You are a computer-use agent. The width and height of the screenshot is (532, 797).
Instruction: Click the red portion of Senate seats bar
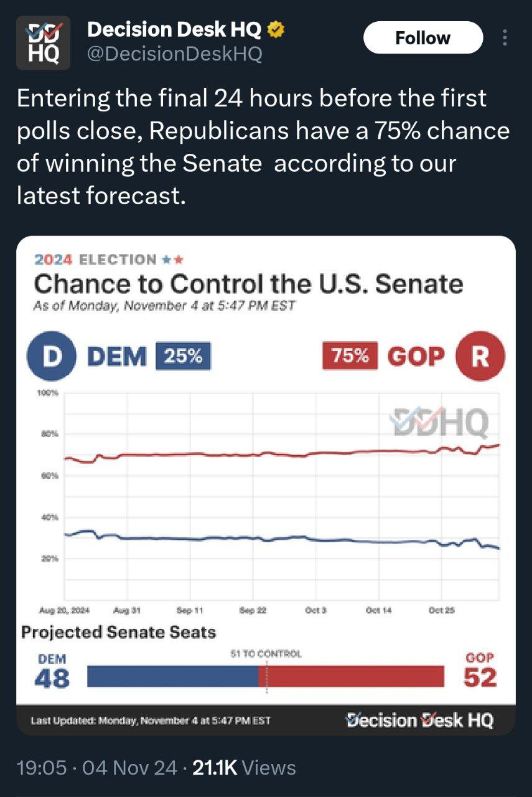pyautogui.click(x=355, y=676)
